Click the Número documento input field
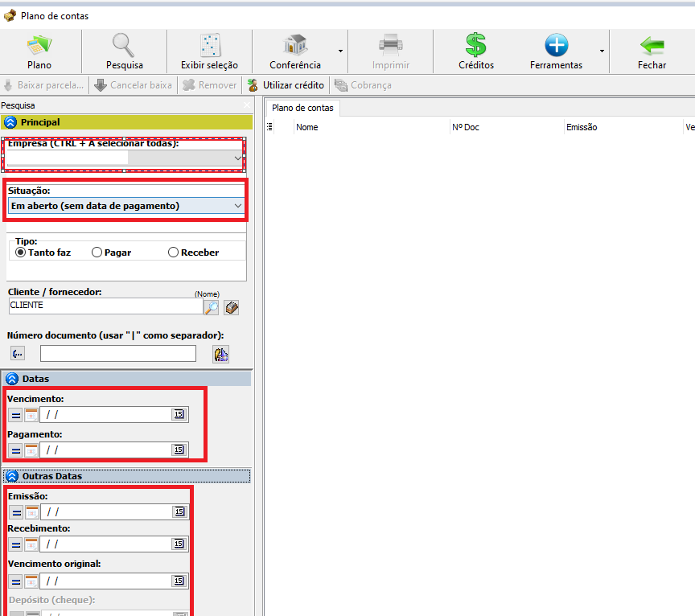 118,354
